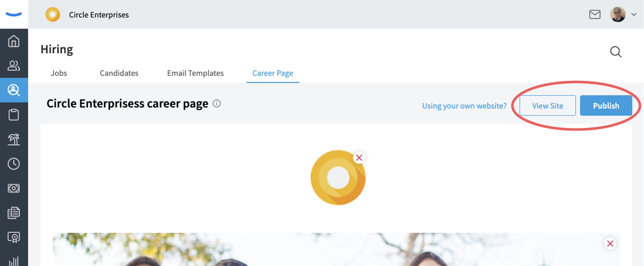Viewport: 644px width, 266px height.
Task: Click the 'Circle Enterprisess career page' heading
Action: point(127,104)
